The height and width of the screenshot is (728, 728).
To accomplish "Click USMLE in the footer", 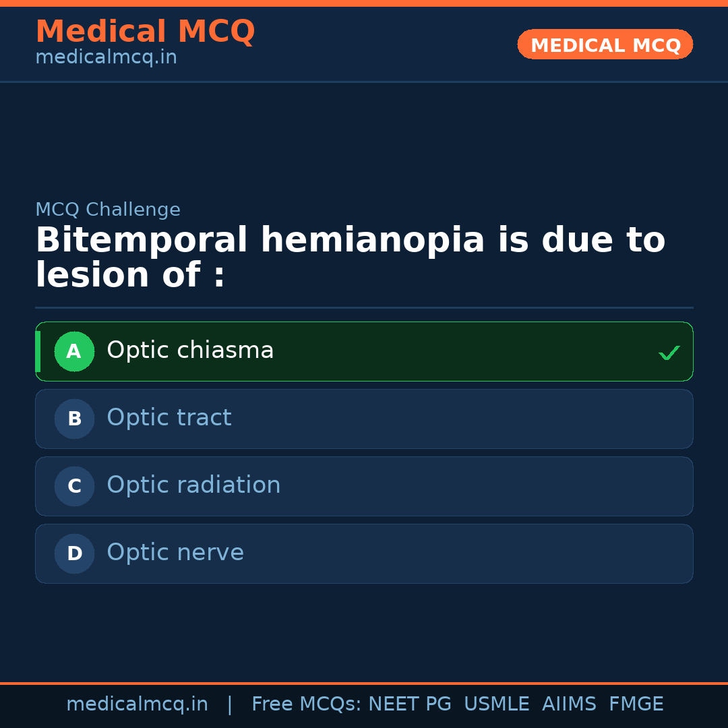I will click(x=496, y=704).
